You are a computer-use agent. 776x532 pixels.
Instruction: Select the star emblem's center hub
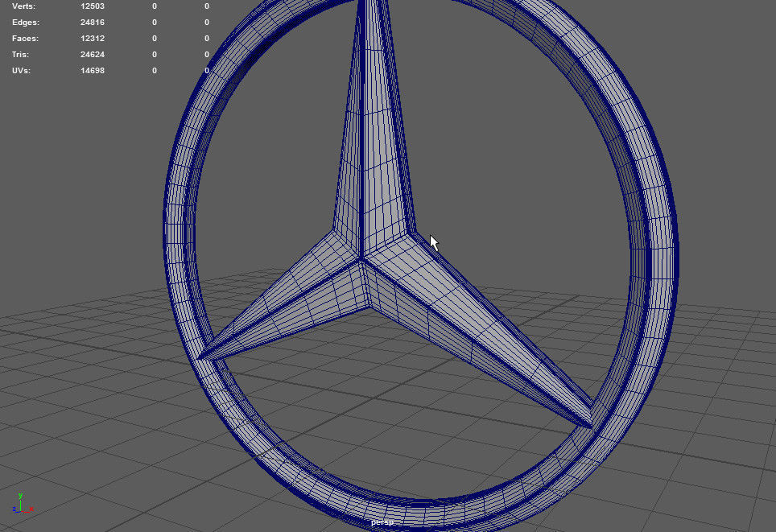tap(364, 260)
